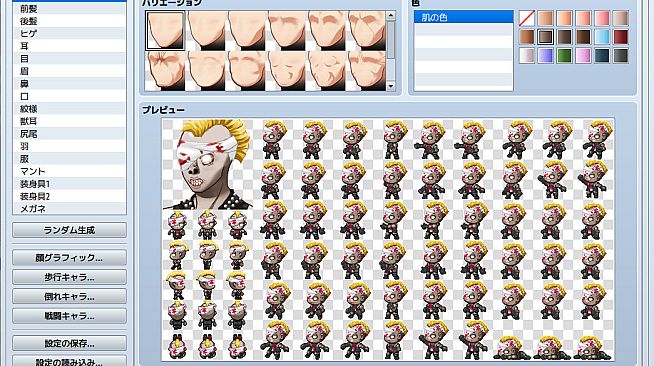
Task: Select 装身具1 in the parts list
Action: pyautogui.click(x=69, y=184)
